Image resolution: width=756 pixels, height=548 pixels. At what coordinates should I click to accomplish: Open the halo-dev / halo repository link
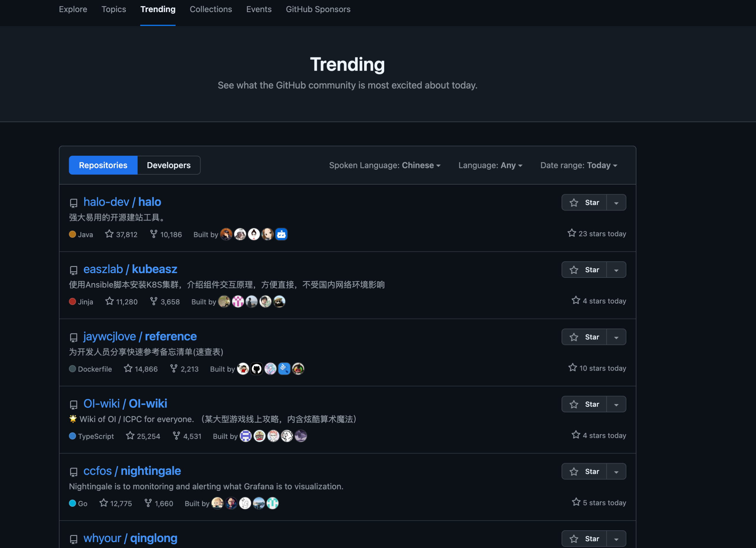click(122, 202)
